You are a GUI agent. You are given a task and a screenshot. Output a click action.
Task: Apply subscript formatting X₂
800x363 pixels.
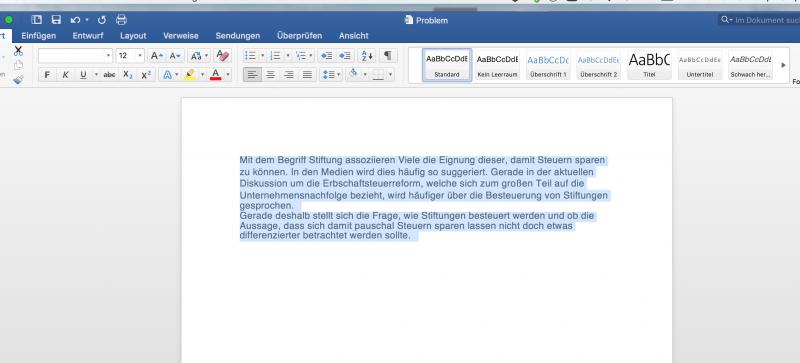[128, 75]
